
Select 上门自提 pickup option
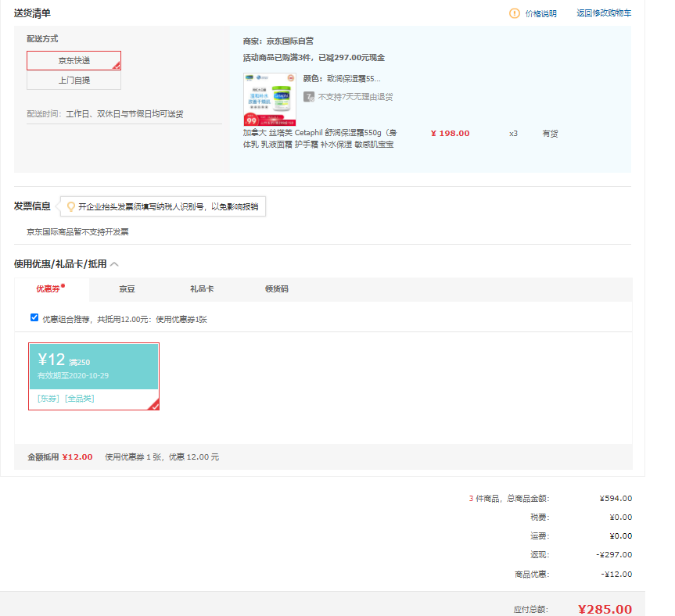74,80
